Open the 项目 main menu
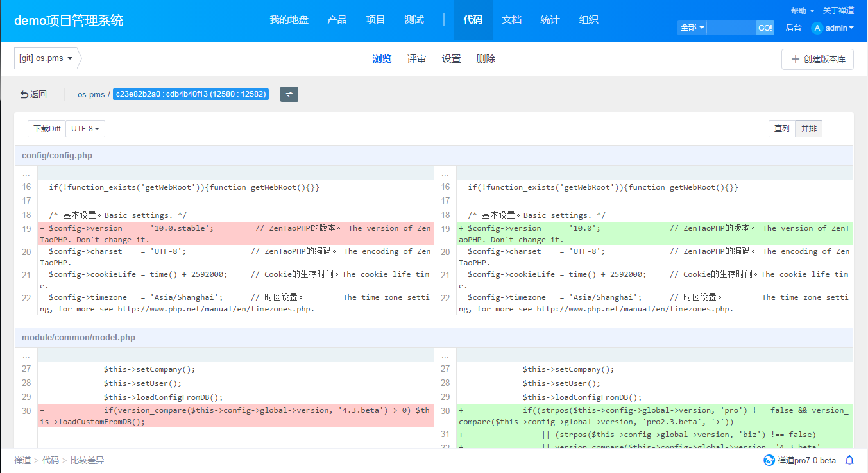Screen dimensions: 868x473 click(x=375, y=20)
